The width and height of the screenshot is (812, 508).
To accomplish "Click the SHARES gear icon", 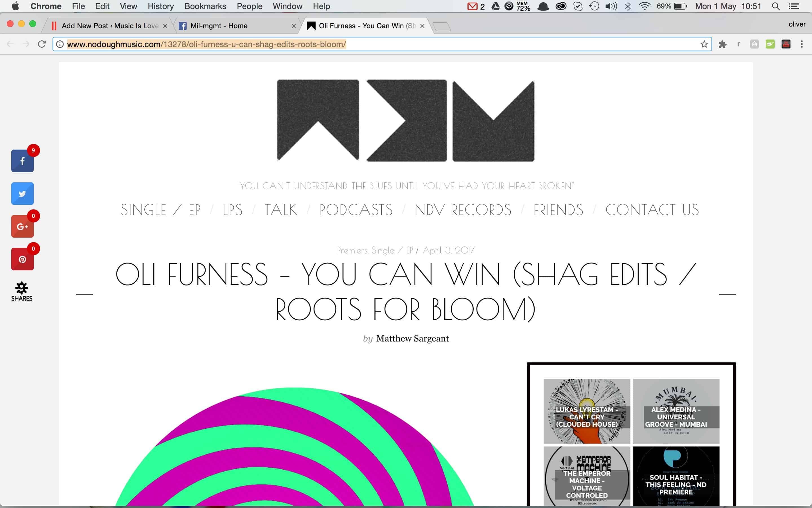I will coord(22,291).
